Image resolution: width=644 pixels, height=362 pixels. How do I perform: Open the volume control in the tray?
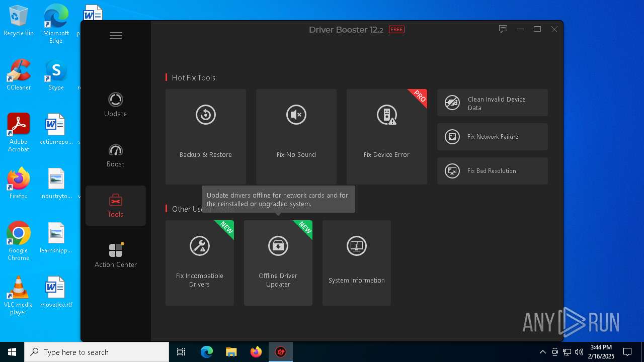click(x=579, y=352)
